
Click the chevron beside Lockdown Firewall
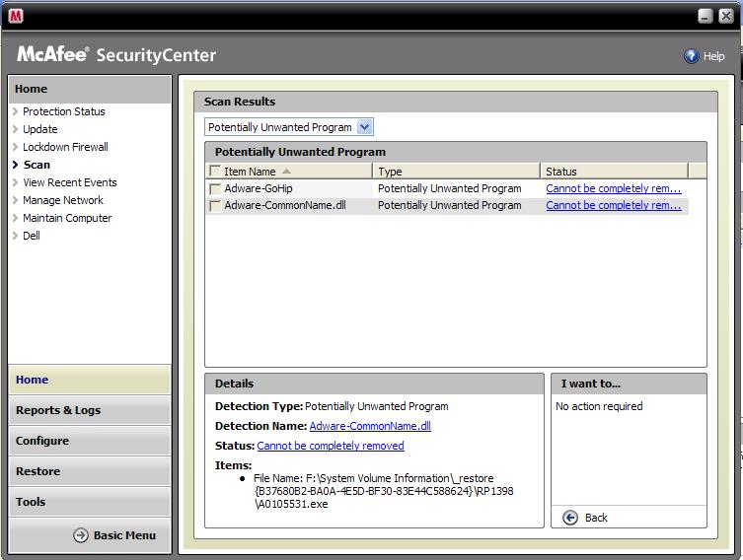(15, 147)
